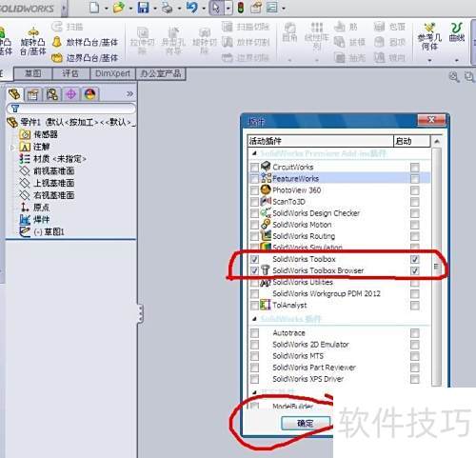Open the FeatureManager design tree tab icon

(14, 94)
